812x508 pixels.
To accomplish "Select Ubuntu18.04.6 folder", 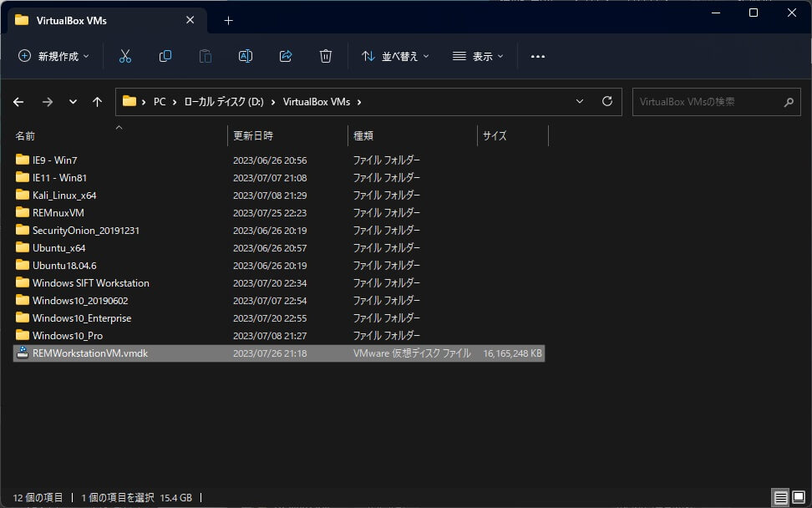I will click(x=64, y=266).
